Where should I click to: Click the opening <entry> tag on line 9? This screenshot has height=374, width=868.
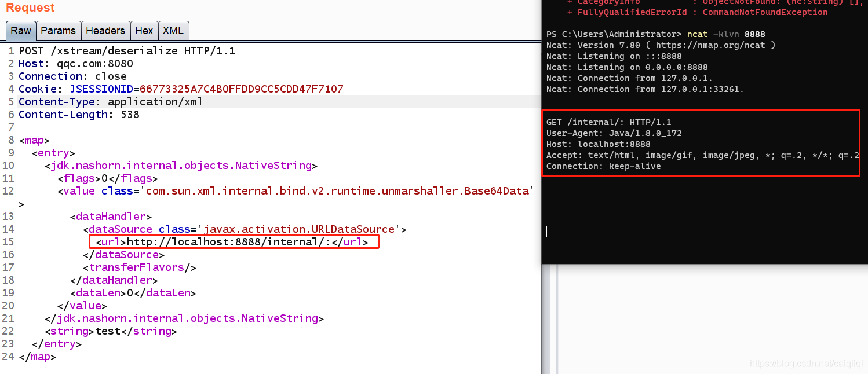click(53, 153)
